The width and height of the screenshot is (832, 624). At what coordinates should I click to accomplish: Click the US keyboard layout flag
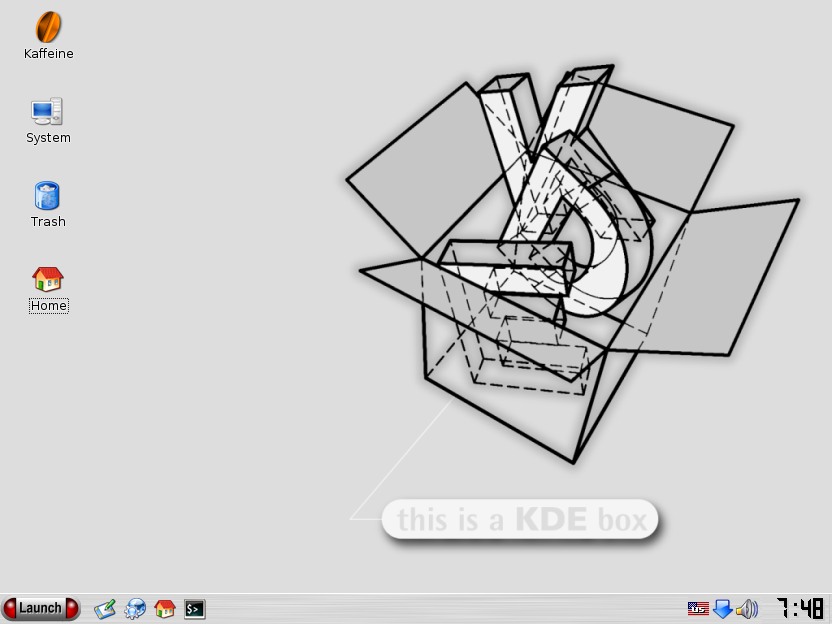(x=698, y=609)
